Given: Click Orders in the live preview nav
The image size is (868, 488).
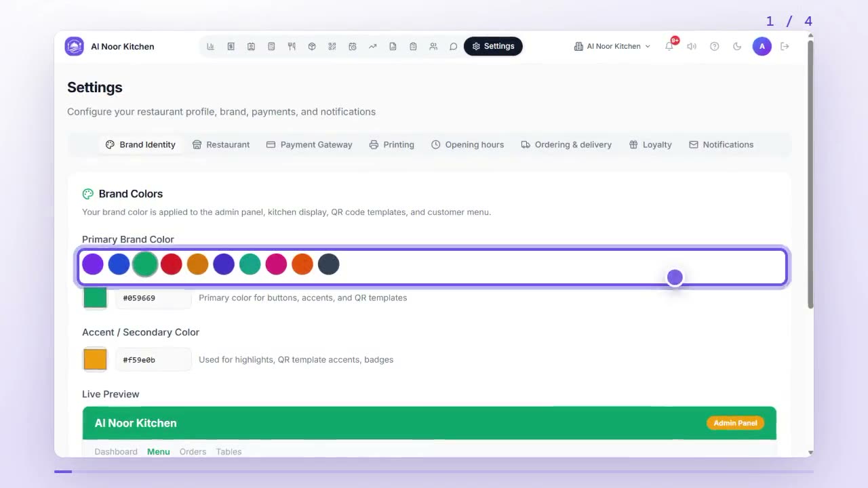Looking at the screenshot, I should click(193, 451).
